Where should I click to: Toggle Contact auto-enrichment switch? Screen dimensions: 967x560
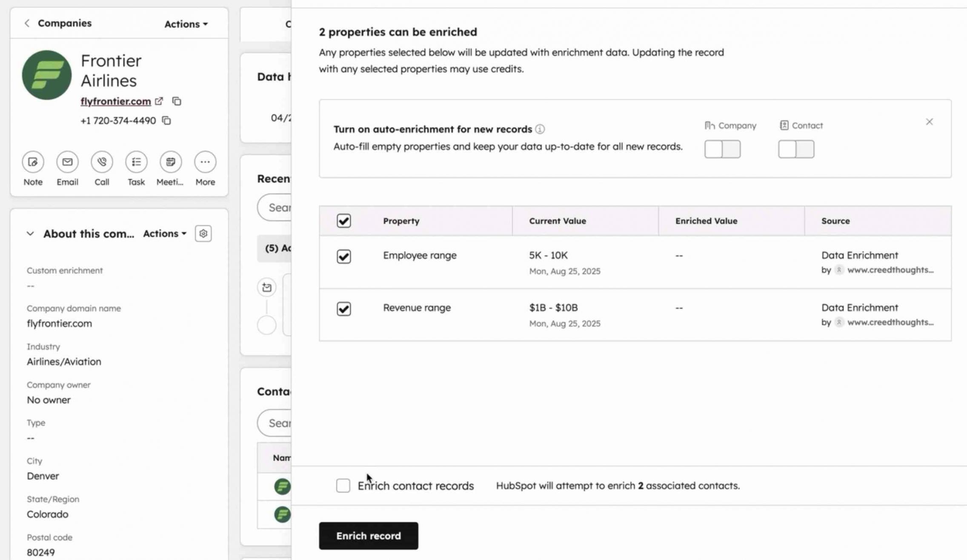(x=796, y=149)
